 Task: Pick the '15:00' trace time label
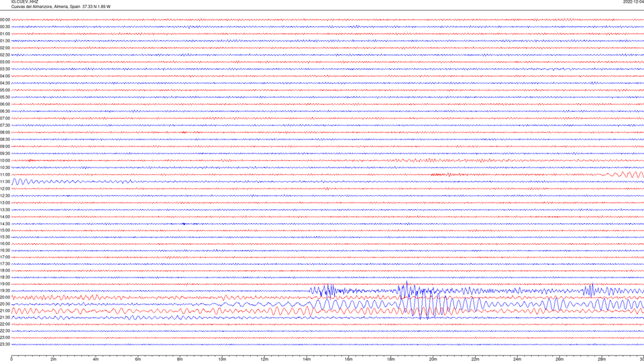pos(5,230)
